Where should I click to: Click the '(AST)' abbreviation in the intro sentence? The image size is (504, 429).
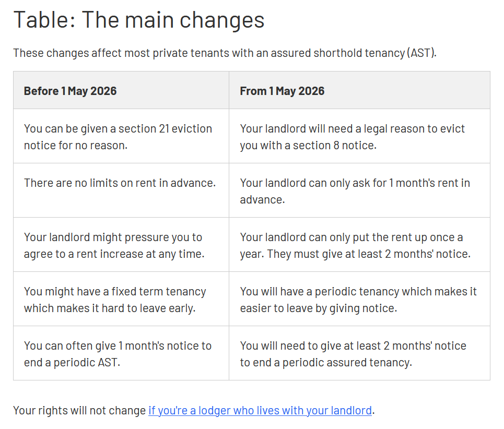tap(422, 53)
